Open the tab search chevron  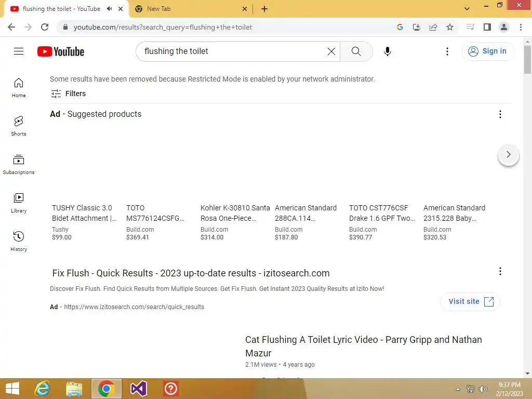coord(467,9)
